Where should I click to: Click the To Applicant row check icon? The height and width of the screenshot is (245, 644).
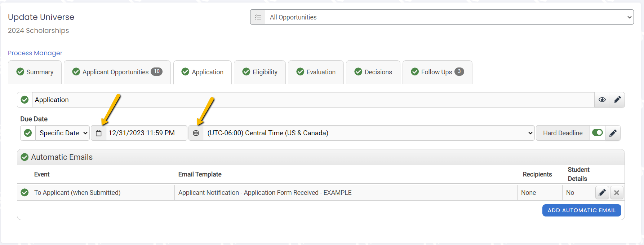point(25,192)
